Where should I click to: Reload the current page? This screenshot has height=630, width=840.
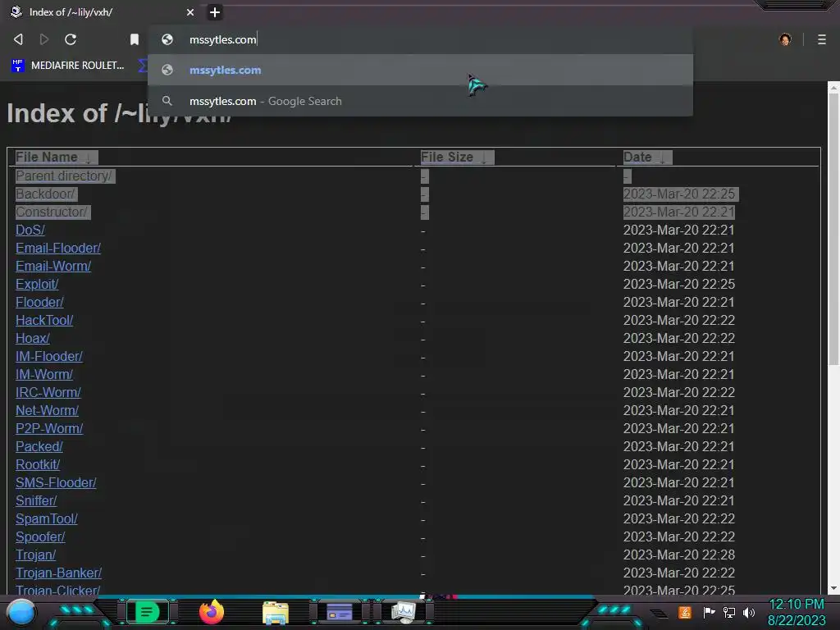[x=71, y=39]
